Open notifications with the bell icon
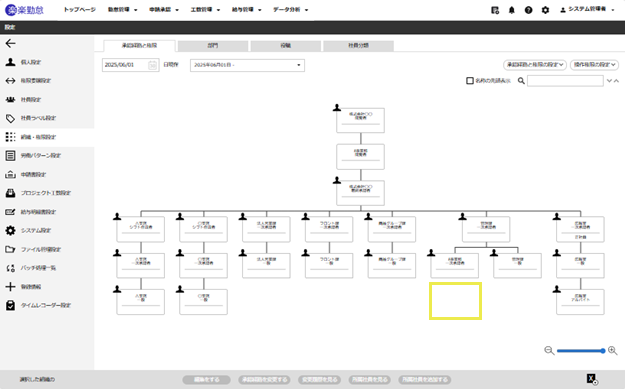 tap(512, 10)
